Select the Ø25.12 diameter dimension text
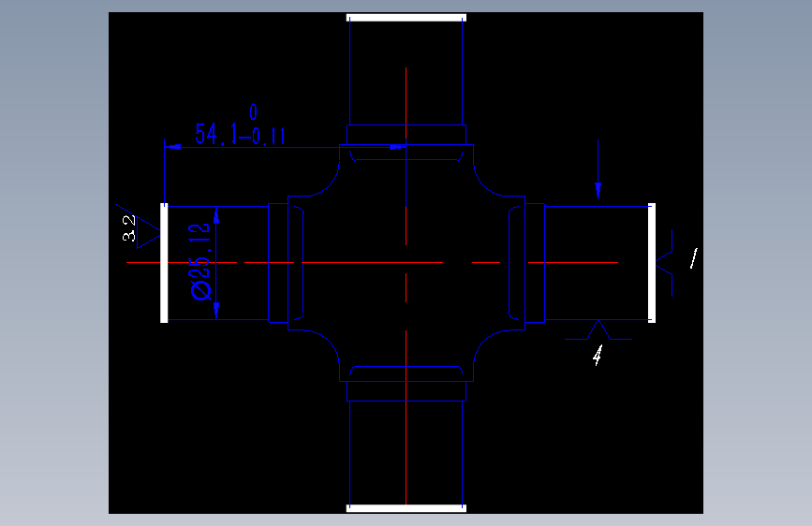The height and width of the screenshot is (526, 812). point(200,261)
